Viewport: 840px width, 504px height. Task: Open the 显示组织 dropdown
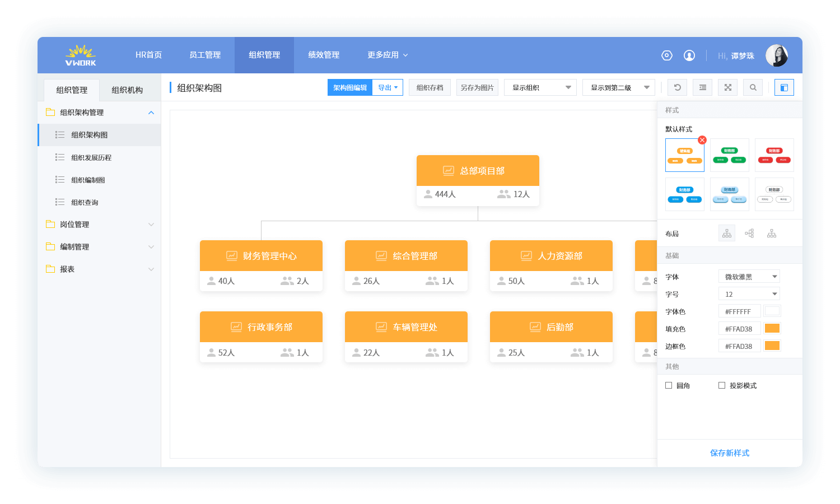pos(540,87)
